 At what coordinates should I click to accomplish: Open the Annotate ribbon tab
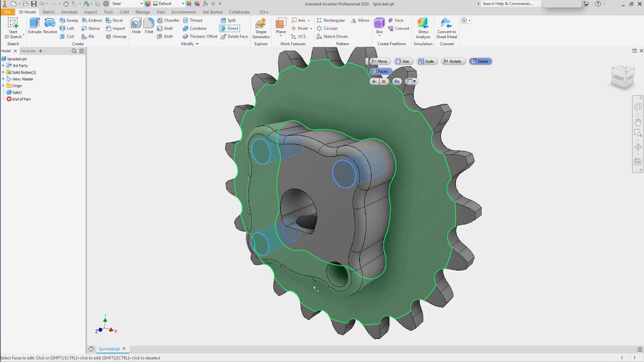69,12
